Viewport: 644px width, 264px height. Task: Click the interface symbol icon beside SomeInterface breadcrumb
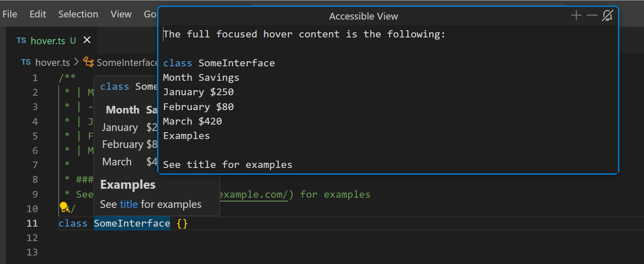88,62
